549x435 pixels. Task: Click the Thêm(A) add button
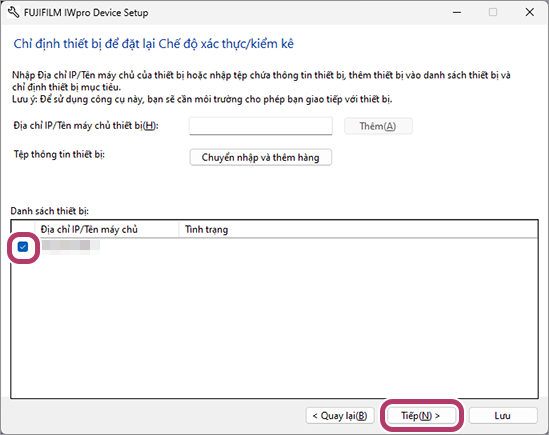(378, 126)
